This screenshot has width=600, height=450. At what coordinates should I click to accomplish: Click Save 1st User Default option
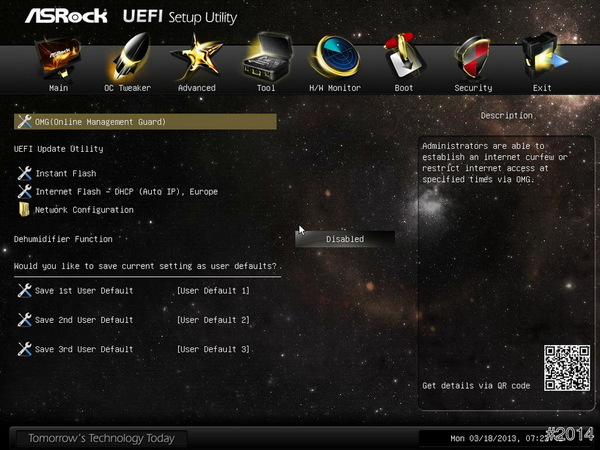[x=84, y=290]
